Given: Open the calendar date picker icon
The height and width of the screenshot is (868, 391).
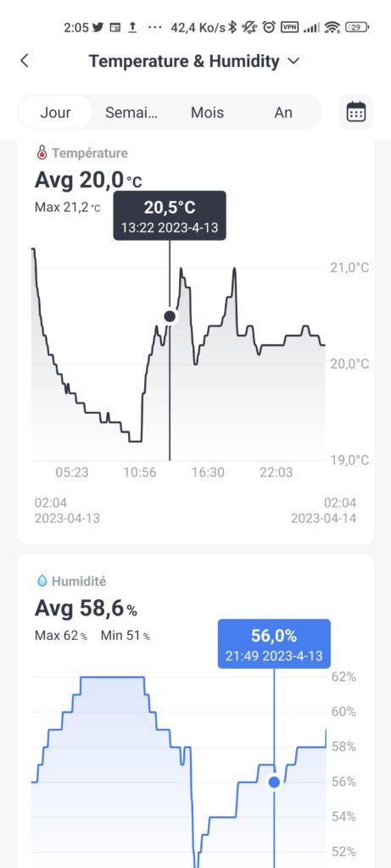Looking at the screenshot, I should tap(356, 112).
